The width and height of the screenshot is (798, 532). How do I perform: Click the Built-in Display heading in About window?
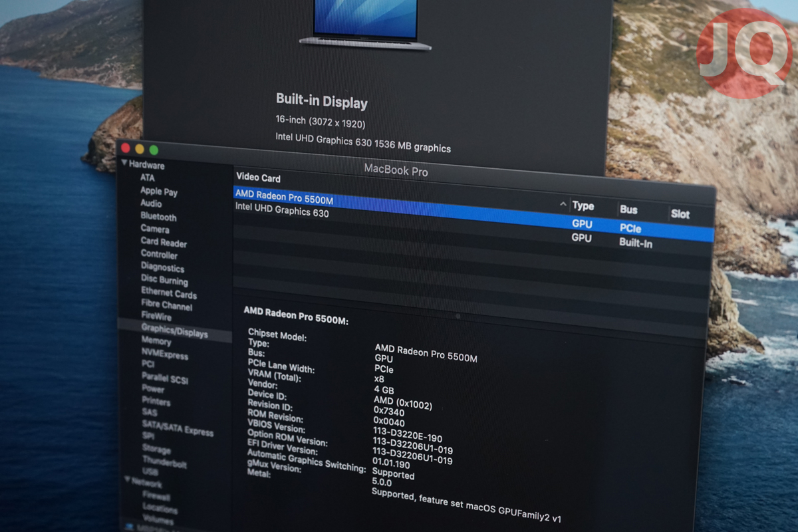[322, 102]
